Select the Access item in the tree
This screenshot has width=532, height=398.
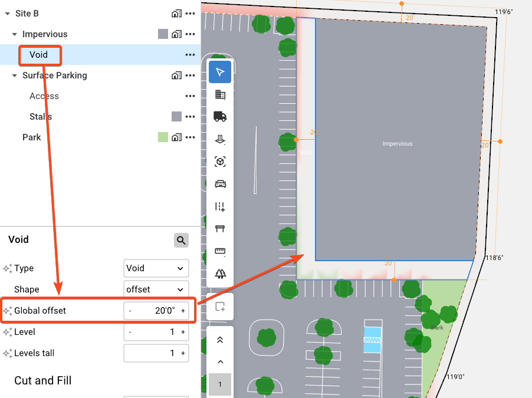[x=44, y=96]
